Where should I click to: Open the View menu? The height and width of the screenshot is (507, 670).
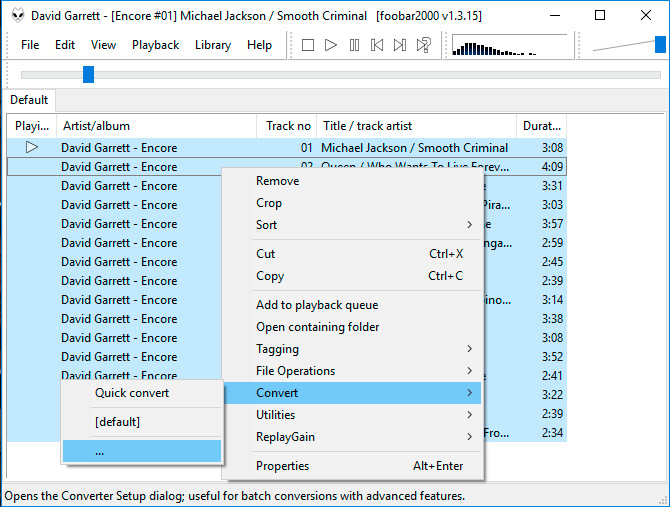click(103, 45)
